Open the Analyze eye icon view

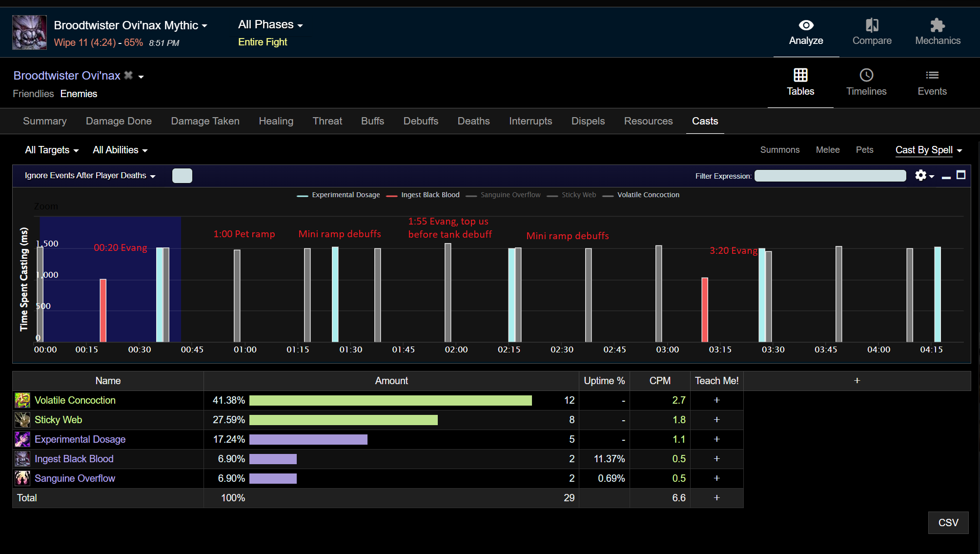pos(806,25)
